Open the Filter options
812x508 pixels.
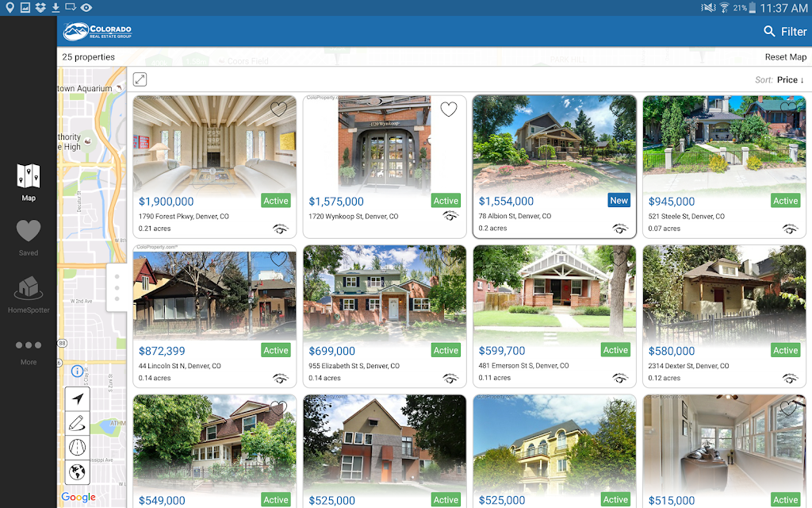[793, 32]
